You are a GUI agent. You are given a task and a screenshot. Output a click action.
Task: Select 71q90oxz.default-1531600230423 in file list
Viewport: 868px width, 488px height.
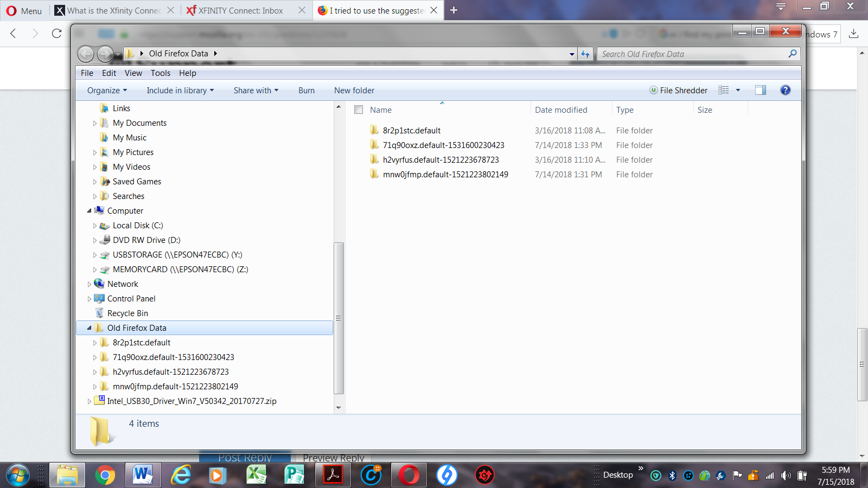(444, 145)
